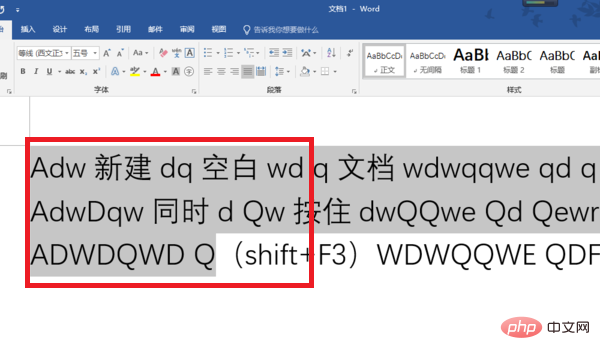The height and width of the screenshot is (360, 600).
Task: Apply the 标题 1 (Heading 1) style
Action: pyautogui.click(x=471, y=61)
